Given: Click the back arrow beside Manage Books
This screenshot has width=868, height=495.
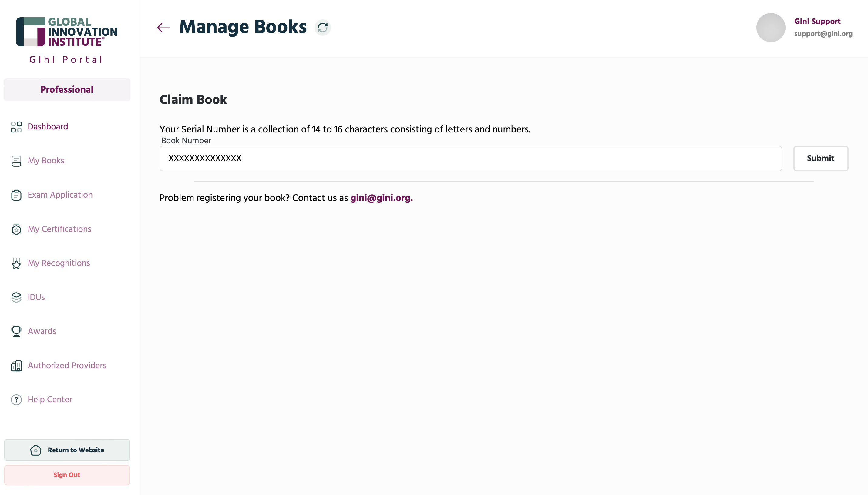Looking at the screenshot, I should tap(163, 28).
